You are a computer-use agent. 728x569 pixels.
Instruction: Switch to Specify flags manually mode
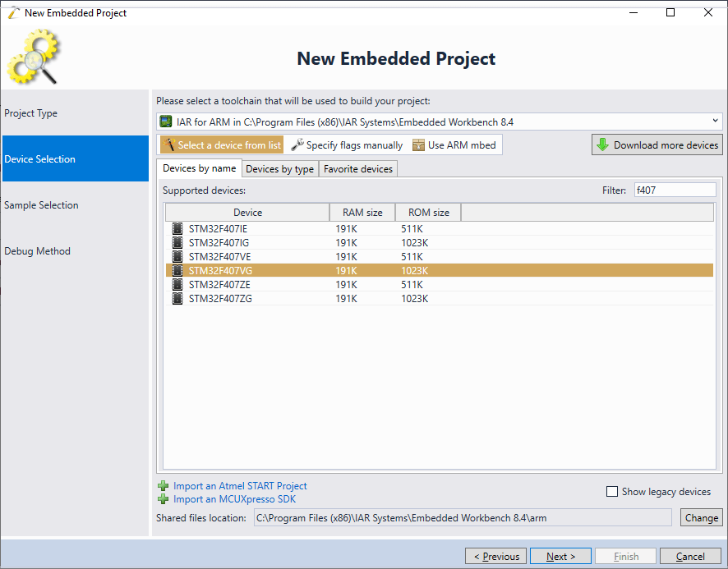(x=348, y=145)
